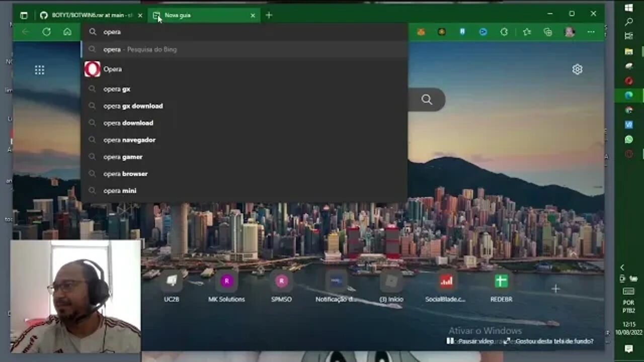
Task: Close the BOTYT/BOTWIN6.rar GitHub tab
Action: (x=140, y=15)
